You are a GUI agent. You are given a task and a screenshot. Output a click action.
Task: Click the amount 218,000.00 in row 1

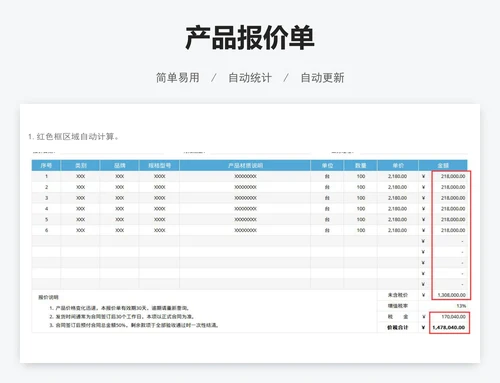click(x=453, y=176)
